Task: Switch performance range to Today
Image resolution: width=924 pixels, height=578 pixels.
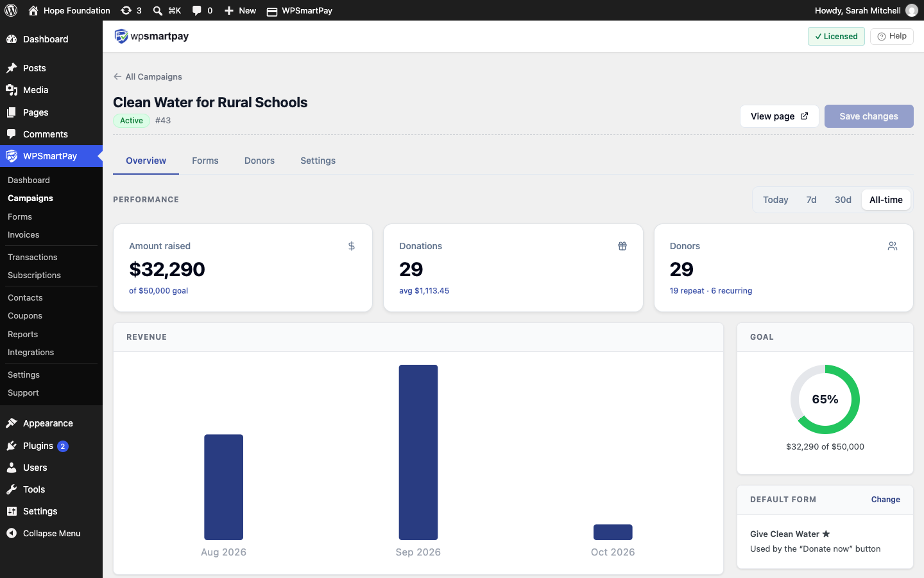Action: click(775, 200)
